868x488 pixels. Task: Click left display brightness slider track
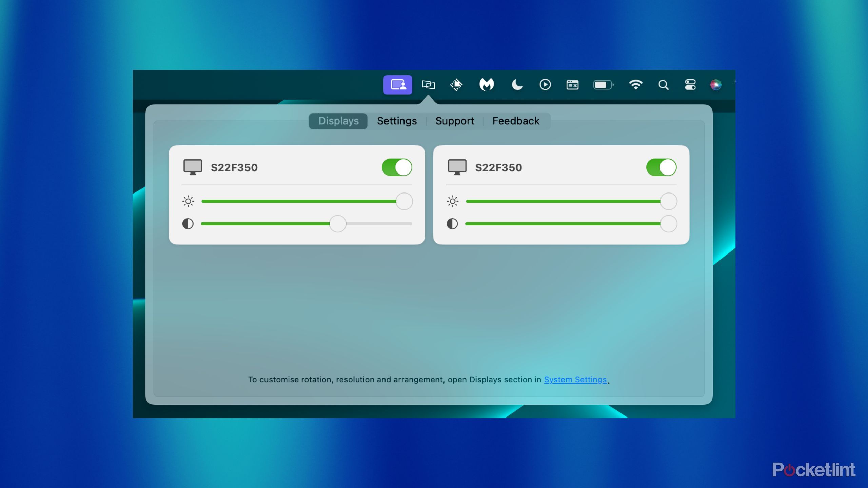pos(307,201)
